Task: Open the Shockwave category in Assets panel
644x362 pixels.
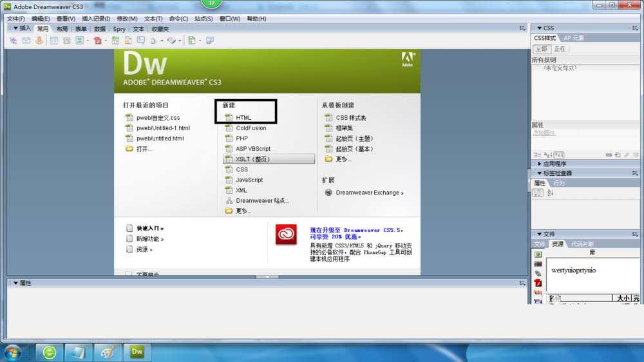Action: pyautogui.click(x=538, y=292)
